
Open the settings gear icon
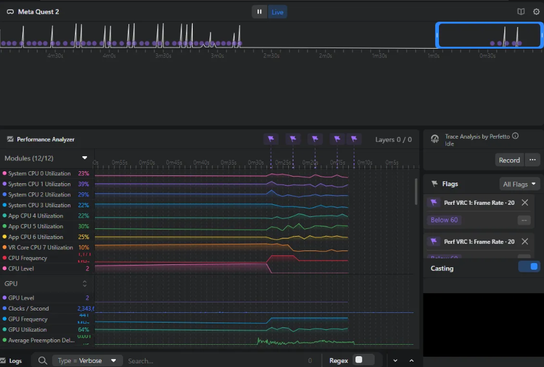pos(536,12)
